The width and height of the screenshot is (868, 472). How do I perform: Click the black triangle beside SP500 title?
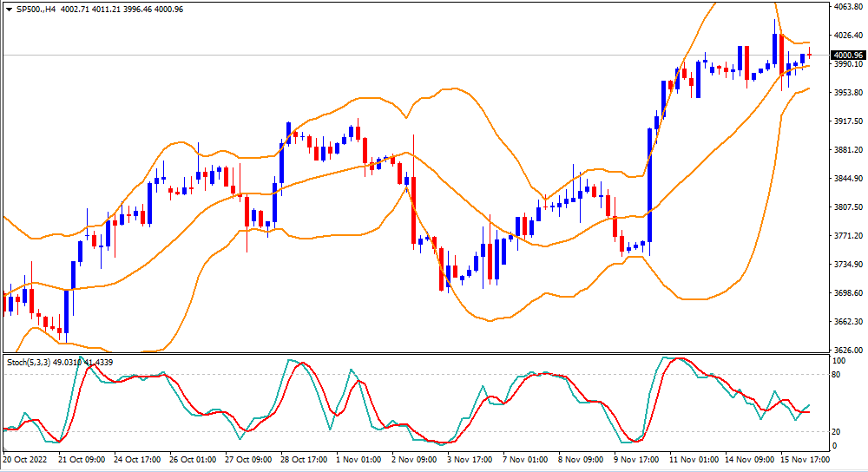[x=8, y=10]
